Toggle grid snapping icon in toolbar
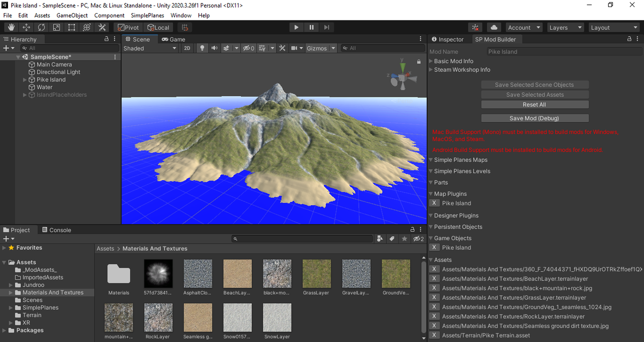 pyautogui.click(x=185, y=27)
